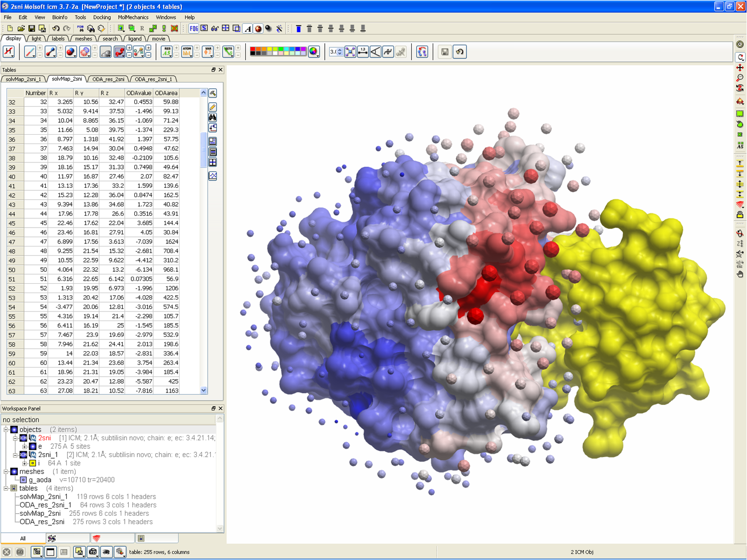Click the measure distance tool icon
Image resolution: width=747 pixels, height=560 pixels.
pos(363,52)
